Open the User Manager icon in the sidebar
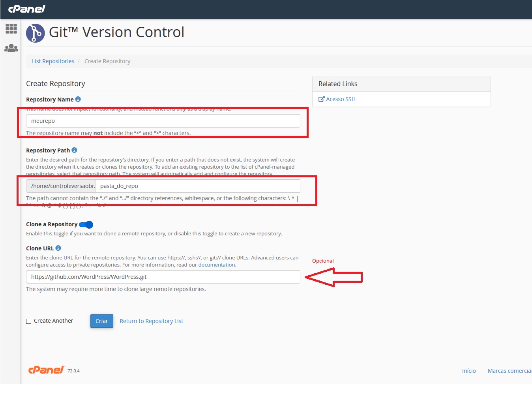The image size is (532, 404). (x=11, y=48)
